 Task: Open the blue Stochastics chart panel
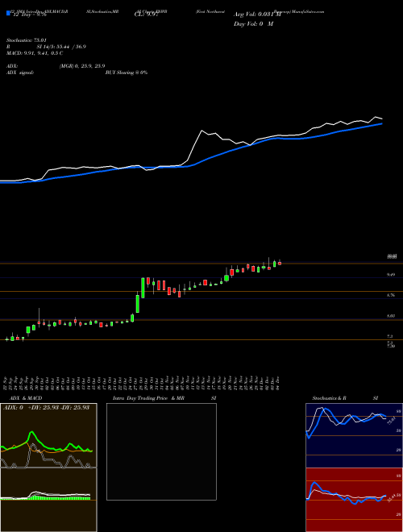[354, 435]
